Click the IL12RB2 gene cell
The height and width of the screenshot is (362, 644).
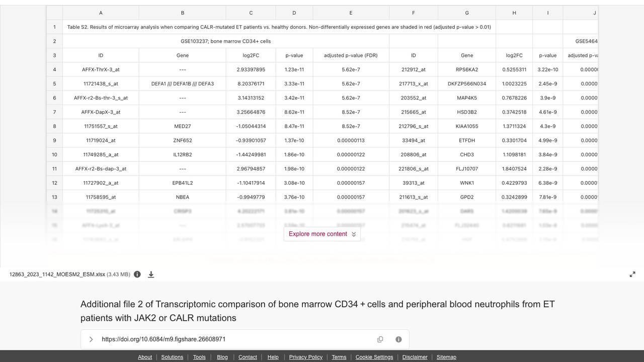click(183, 154)
